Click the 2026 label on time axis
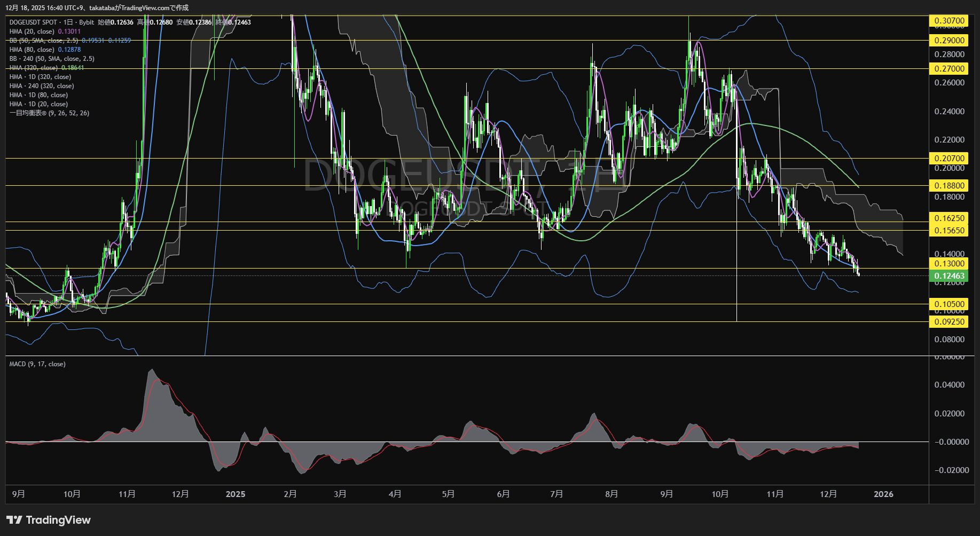 point(883,494)
